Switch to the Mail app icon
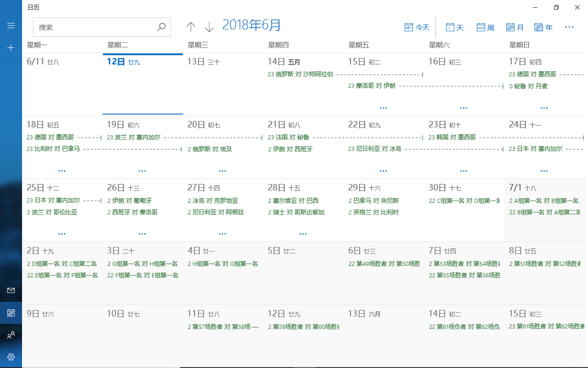 (11, 290)
